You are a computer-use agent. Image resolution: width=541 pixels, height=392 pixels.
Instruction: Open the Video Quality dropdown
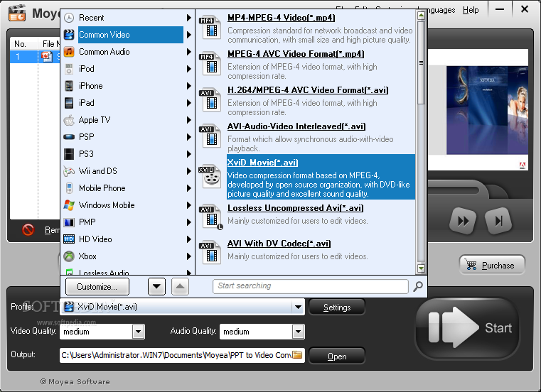pos(138,332)
